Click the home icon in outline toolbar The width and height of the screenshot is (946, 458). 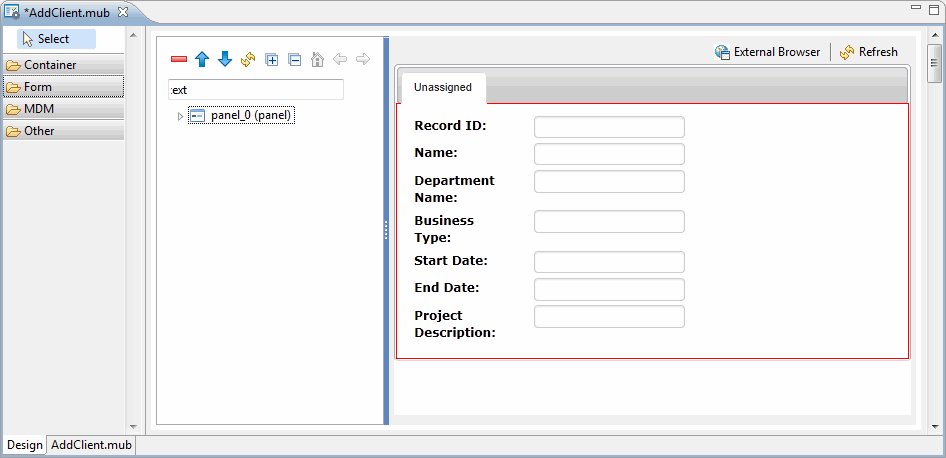tap(317, 59)
